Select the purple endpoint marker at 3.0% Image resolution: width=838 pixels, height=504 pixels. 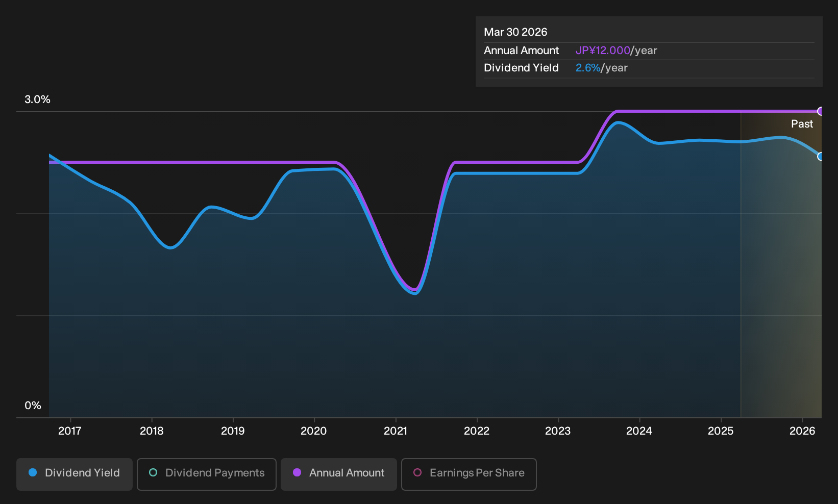pyautogui.click(x=821, y=111)
